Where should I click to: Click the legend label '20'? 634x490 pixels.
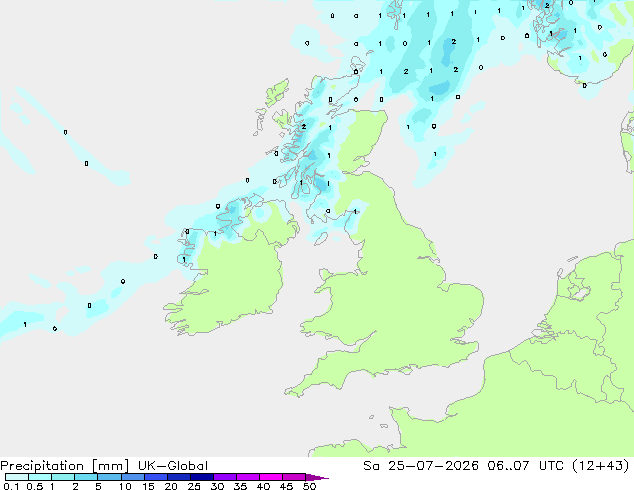point(171,486)
